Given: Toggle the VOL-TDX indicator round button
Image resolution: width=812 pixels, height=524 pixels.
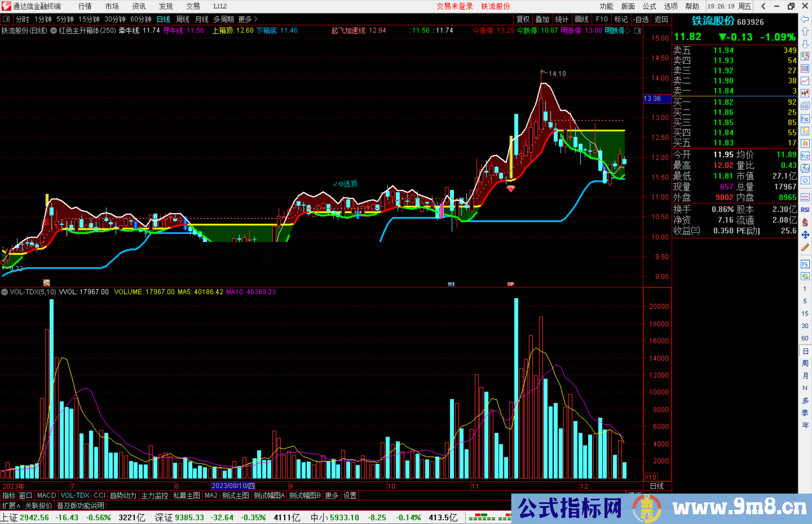Looking at the screenshot, I should click(5, 292).
